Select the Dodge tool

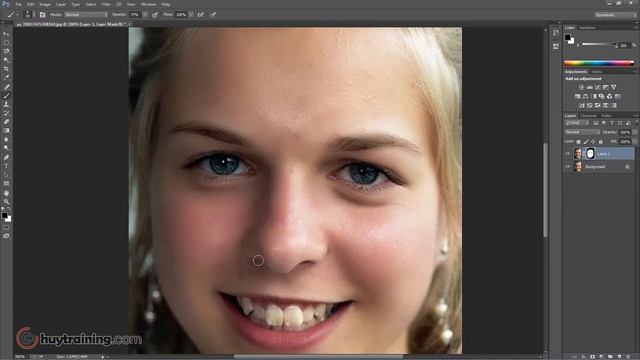tap(6, 148)
